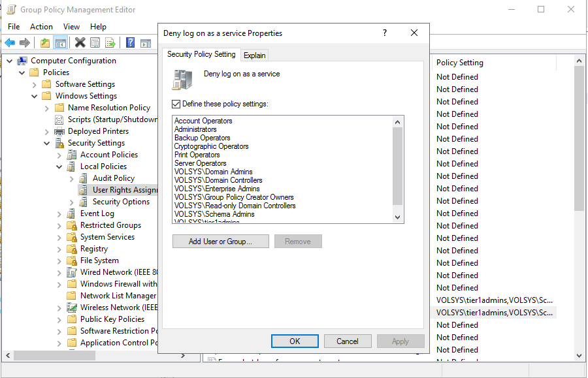Viewport: 588px width, 378px height.
Task: Toggle the Show/Hide Console Tree icon
Action: (x=60, y=43)
